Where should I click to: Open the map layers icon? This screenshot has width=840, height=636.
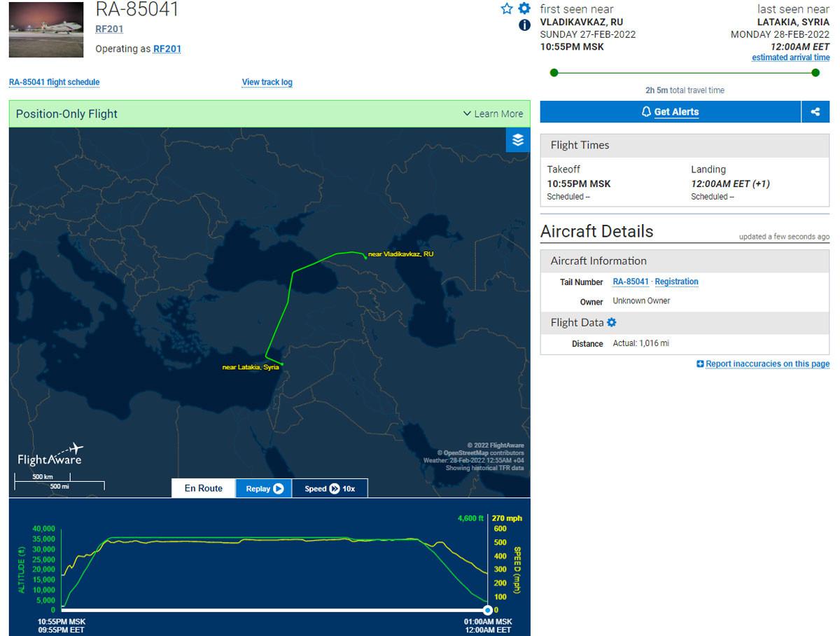click(518, 140)
